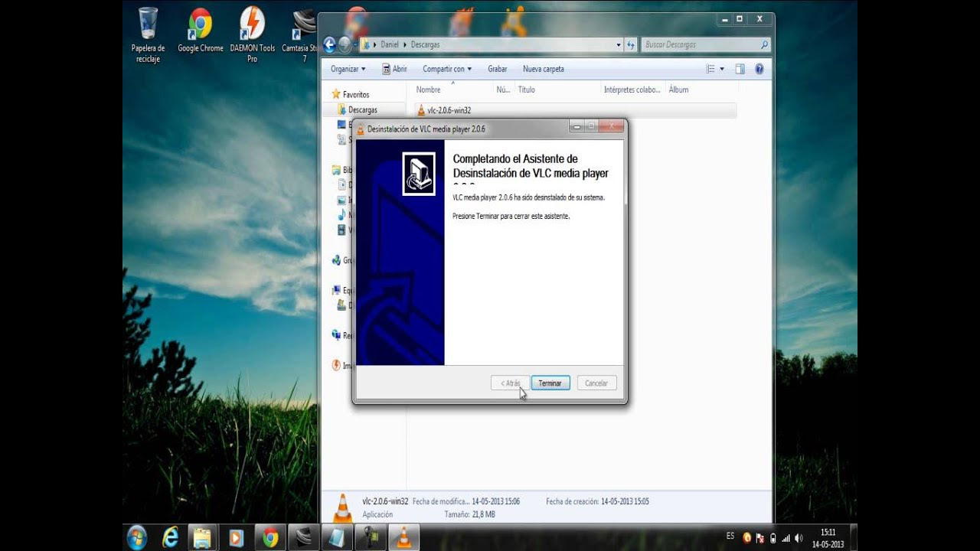Open the Organizar dropdown menu
Viewport: 980px width, 551px height.
tap(347, 69)
